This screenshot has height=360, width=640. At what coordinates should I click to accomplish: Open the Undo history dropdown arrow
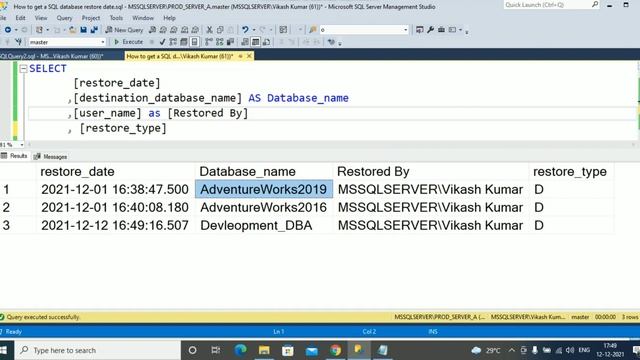tap(253, 30)
